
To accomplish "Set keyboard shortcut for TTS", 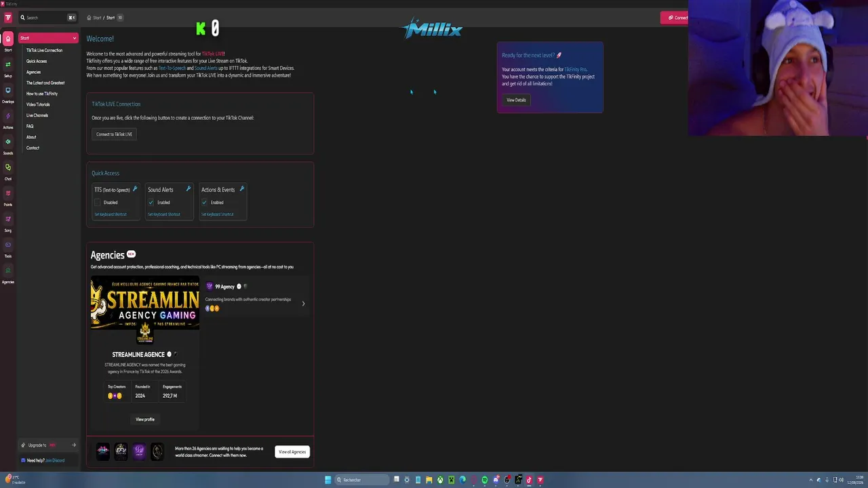I will coord(111,214).
